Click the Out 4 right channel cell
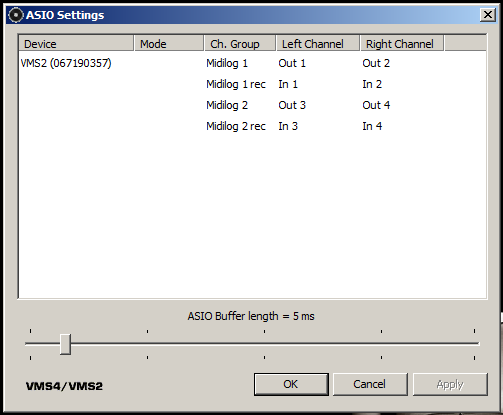503x415 pixels. [x=376, y=105]
